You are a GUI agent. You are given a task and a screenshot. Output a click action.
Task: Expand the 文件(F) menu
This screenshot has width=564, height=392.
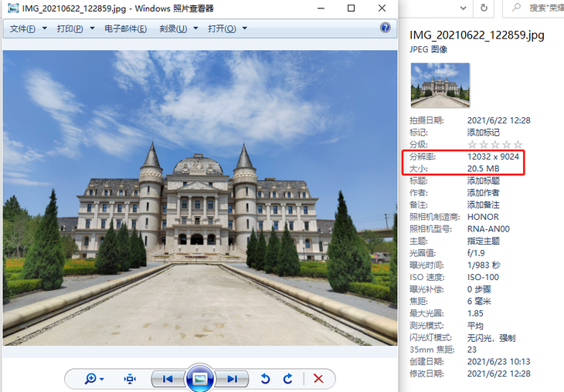pyautogui.click(x=27, y=29)
